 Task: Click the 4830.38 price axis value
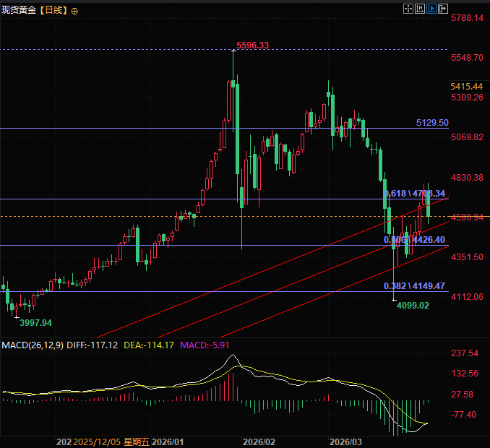coord(467,178)
